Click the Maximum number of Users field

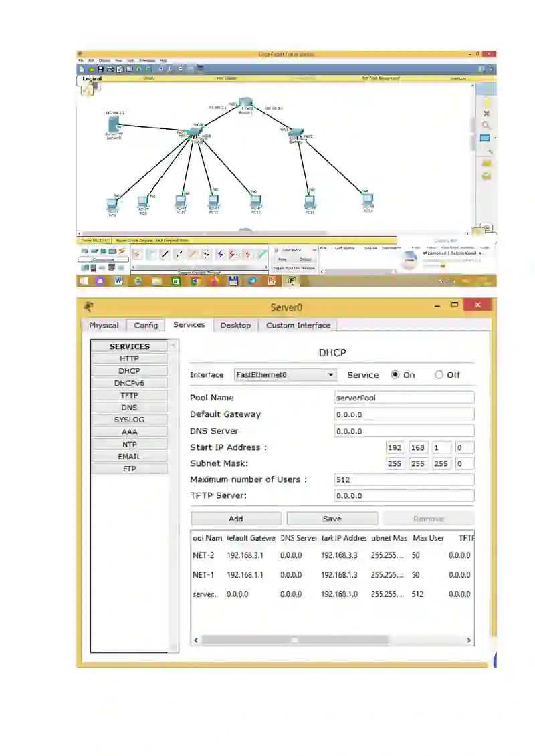(x=405, y=479)
